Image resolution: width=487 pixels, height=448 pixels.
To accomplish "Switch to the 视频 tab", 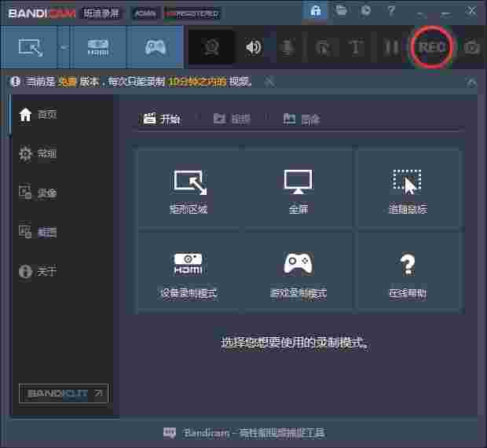I will (232, 119).
